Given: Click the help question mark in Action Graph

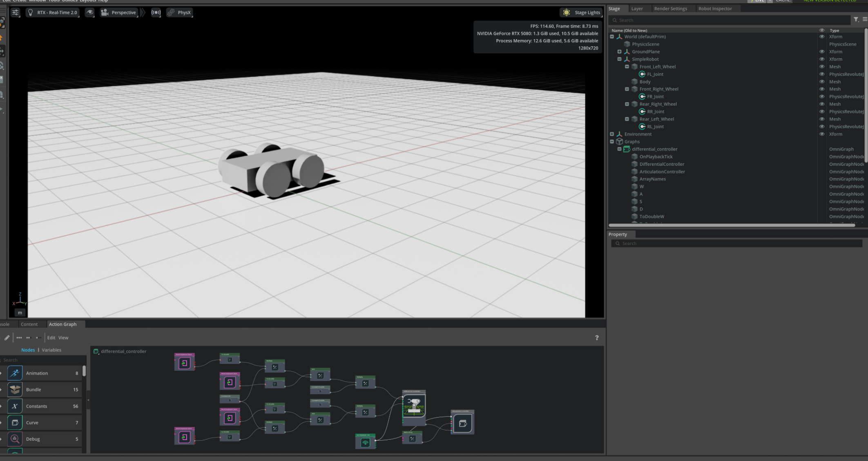Looking at the screenshot, I should pyautogui.click(x=597, y=338).
